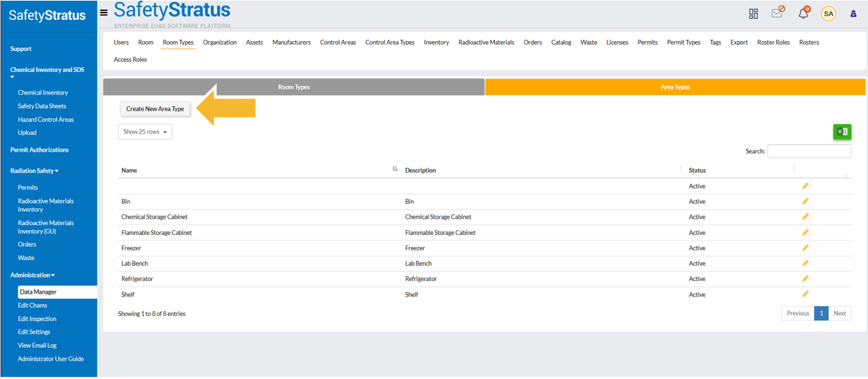This screenshot has width=868, height=379.
Task: Open the edit pencil for Refrigerator
Action: tap(805, 278)
